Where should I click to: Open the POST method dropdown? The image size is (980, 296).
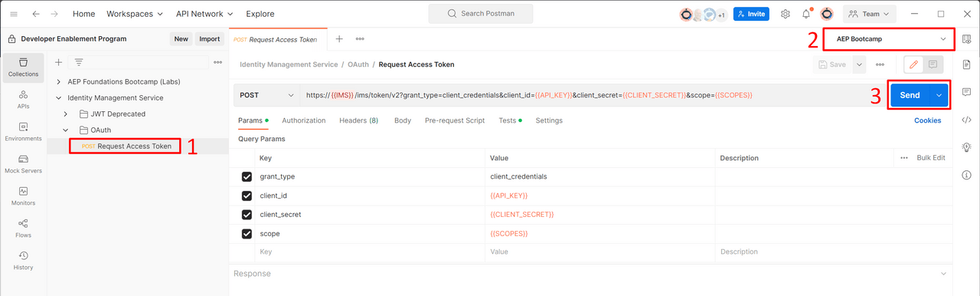coord(266,95)
